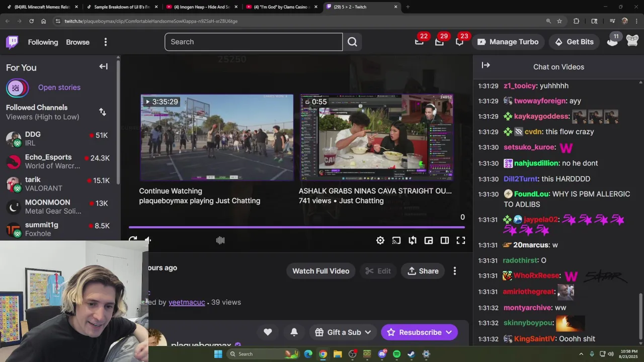Open Spotify from taskbar
The width and height of the screenshot is (644, 362).
pos(396,354)
